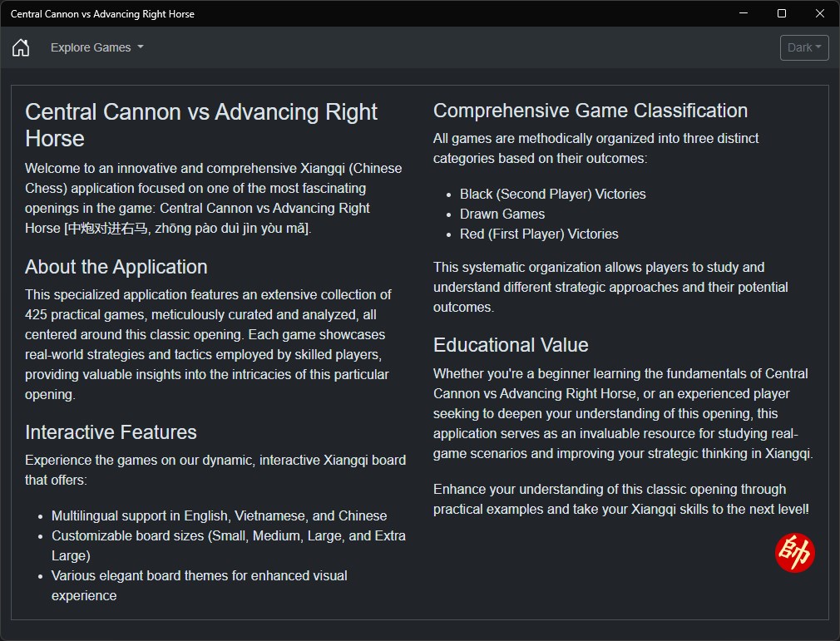Expand the Dark theme selector
The image size is (840, 641).
pyautogui.click(x=804, y=47)
